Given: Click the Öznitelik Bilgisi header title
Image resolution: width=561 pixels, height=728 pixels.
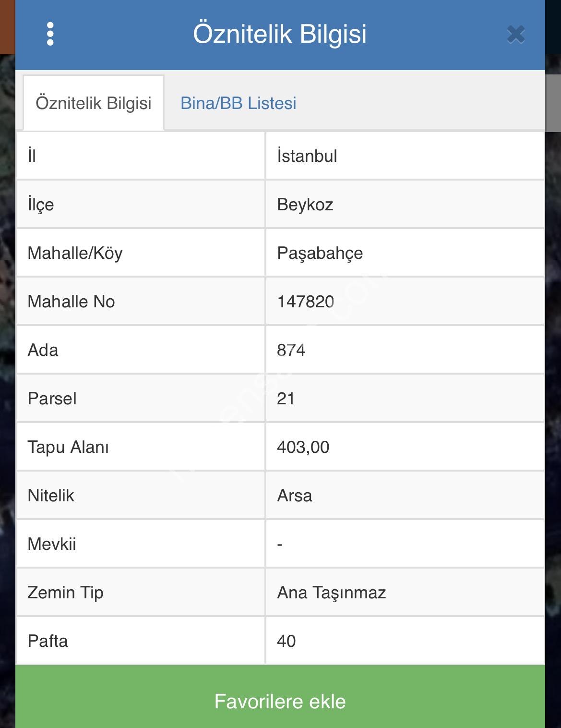Looking at the screenshot, I should (280, 34).
